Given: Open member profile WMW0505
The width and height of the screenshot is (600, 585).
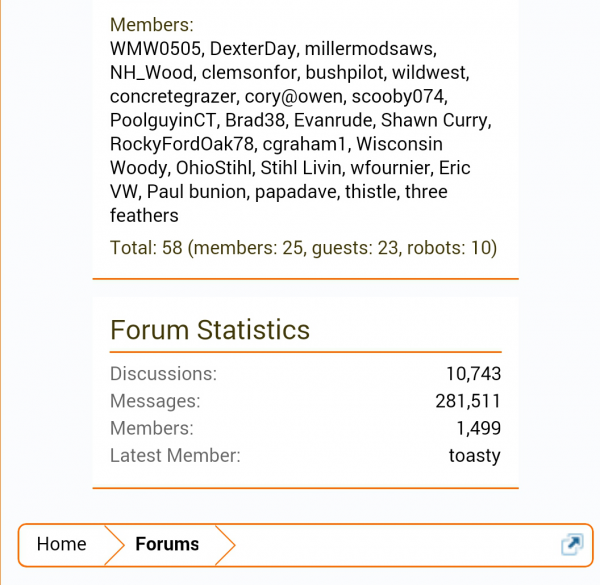Looking at the screenshot, I should [155, 48].
